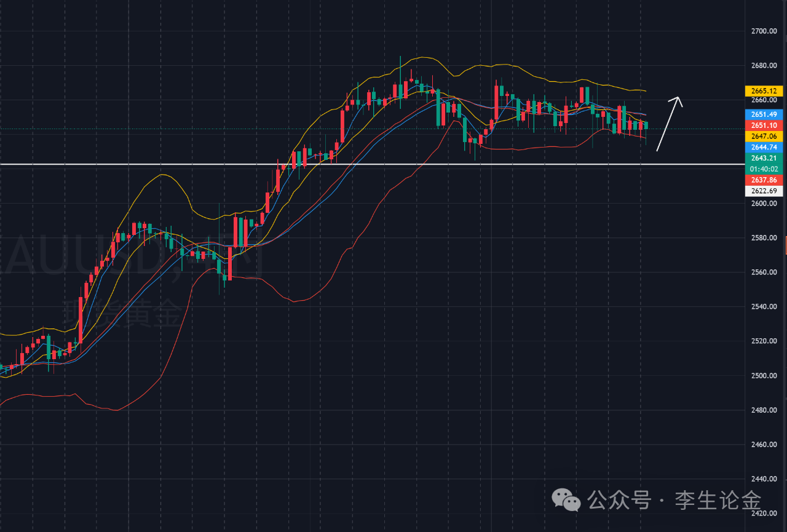
Task: Click the 2420.00 price axis label
Action: tap(764, 513)
